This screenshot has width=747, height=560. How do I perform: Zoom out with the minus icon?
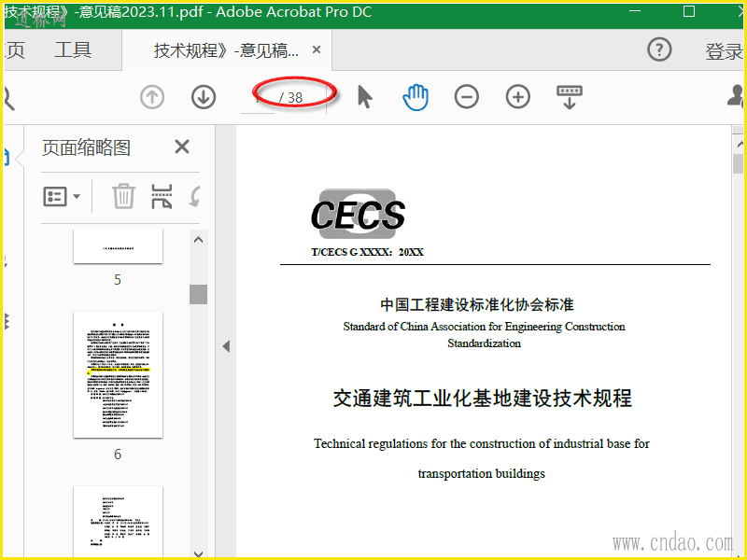[x=466, y=97]
